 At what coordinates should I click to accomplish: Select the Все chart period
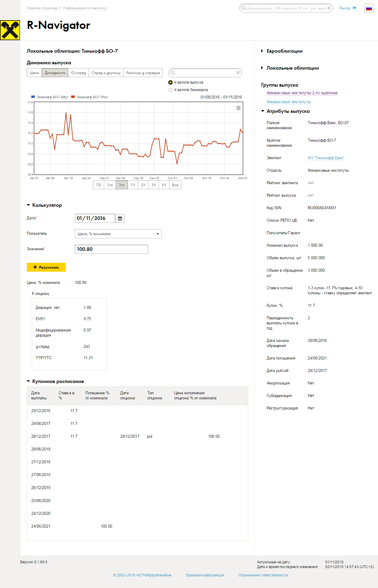pyautogui.click(x=175, y=185)
